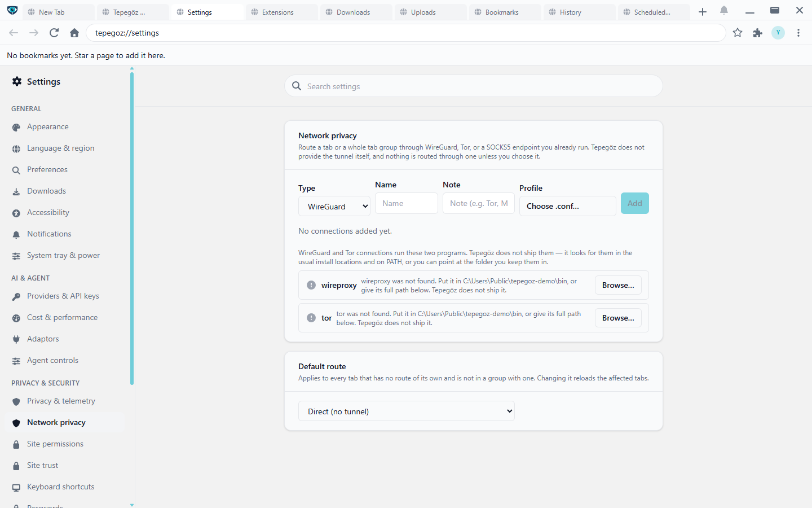Click the Keyboard shortcuts monitor icon
Image resolution: width=812 pixels, height=508 pixels.
click(16, 487)
